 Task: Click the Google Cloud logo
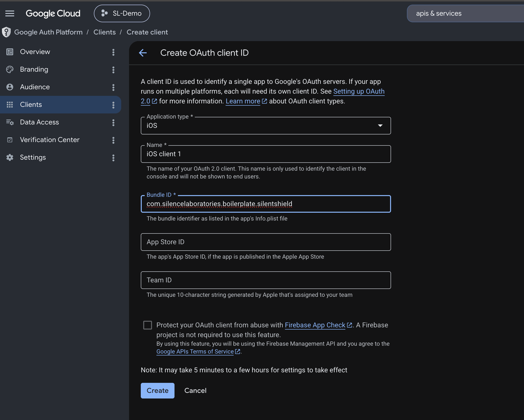pyautogui.click(x=53, y=13)
